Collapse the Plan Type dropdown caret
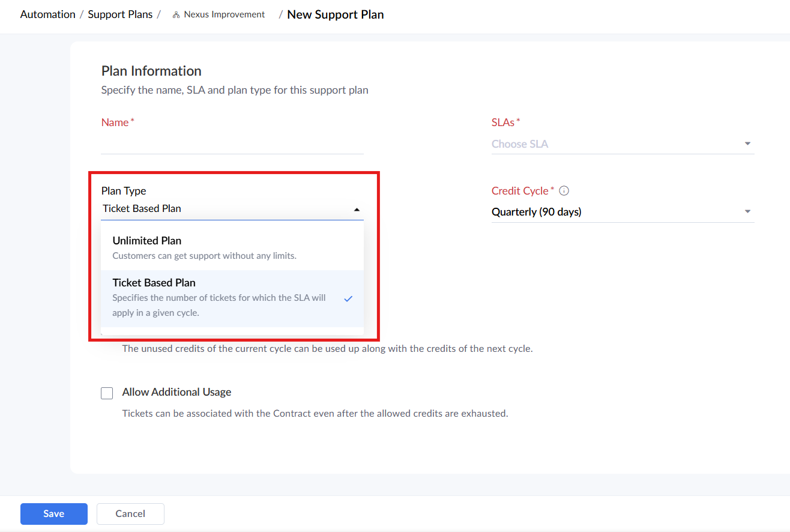The height and width of the screenshot is (532, 790). [357, 210]
